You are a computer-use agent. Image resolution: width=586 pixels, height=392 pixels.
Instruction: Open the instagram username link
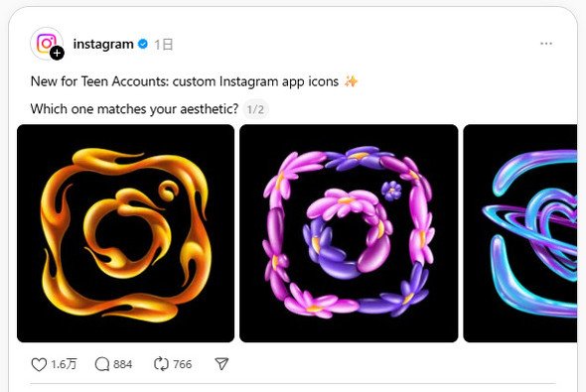103,44
